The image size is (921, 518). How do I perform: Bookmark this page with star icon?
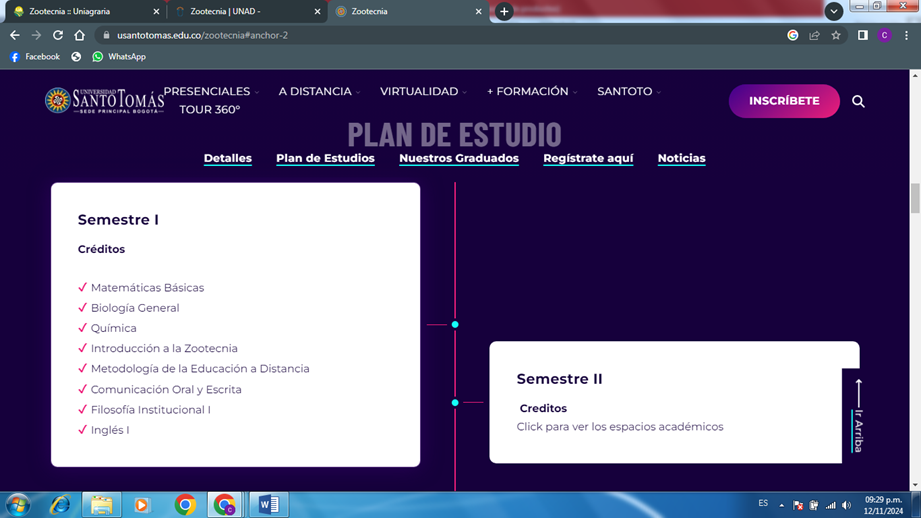click(836, 35)
